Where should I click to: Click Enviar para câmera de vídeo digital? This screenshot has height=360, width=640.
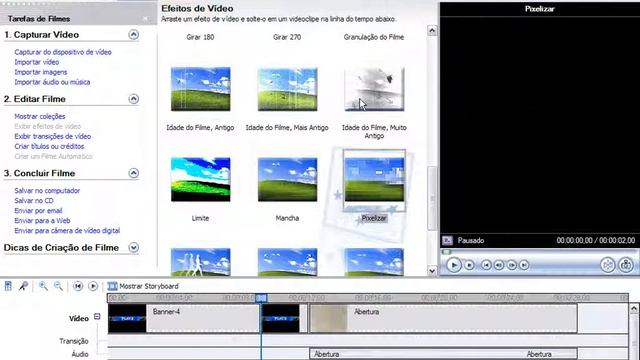coord(67,231)
